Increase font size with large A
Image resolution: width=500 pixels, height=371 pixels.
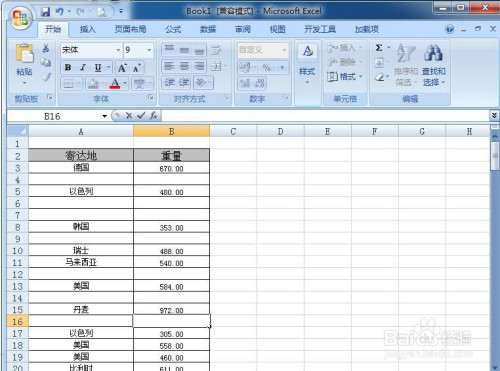(122, 68)
